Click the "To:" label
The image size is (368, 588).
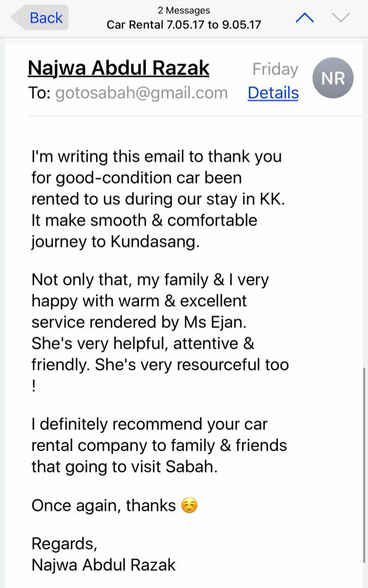(39, 93)
